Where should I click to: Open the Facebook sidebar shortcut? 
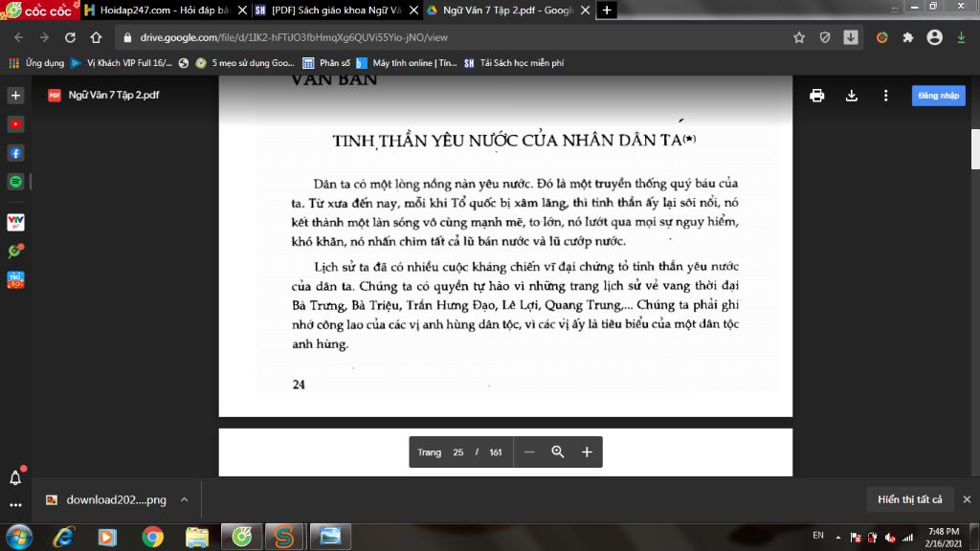pyautogui.click(x=15, y=153)
